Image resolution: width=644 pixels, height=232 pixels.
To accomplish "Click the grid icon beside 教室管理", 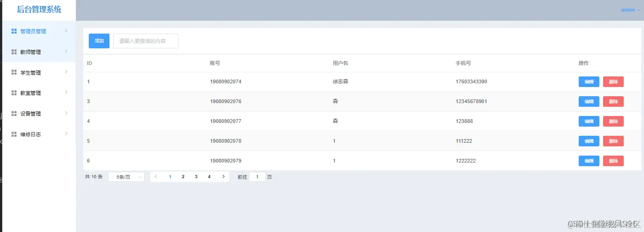I will pyautogui.click(x=14, y=93).
